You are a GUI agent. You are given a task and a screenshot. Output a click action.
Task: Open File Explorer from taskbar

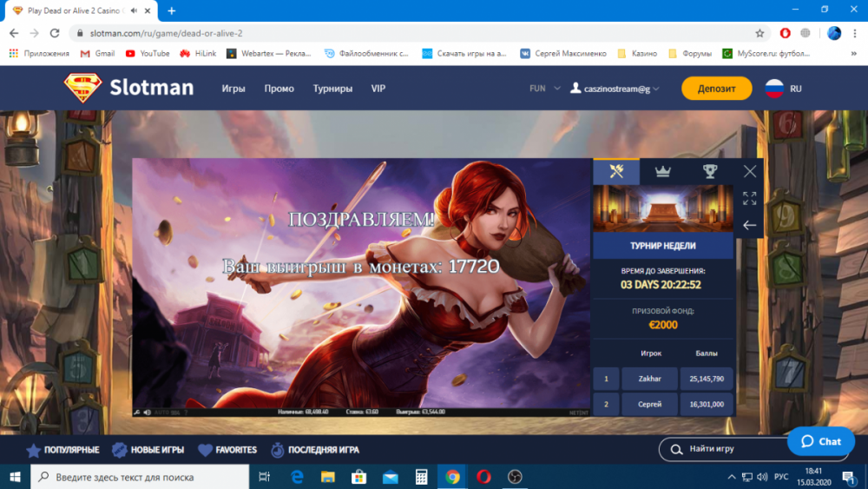click(328, 477)
